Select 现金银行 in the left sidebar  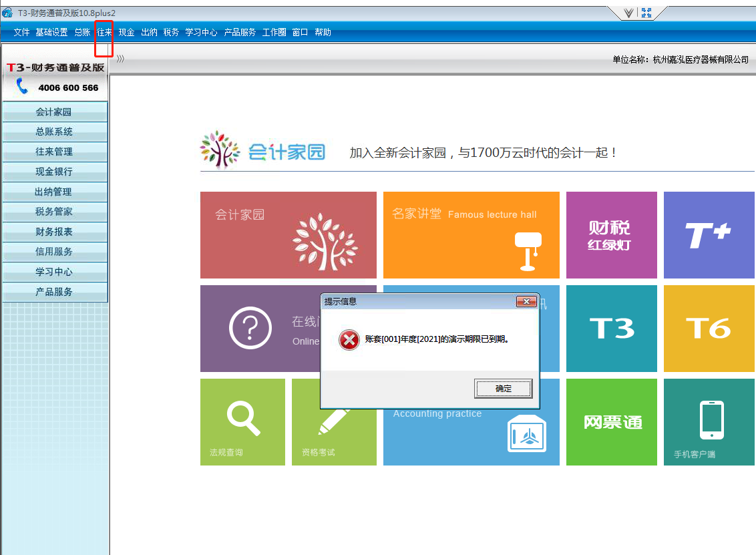click(55, 172)
